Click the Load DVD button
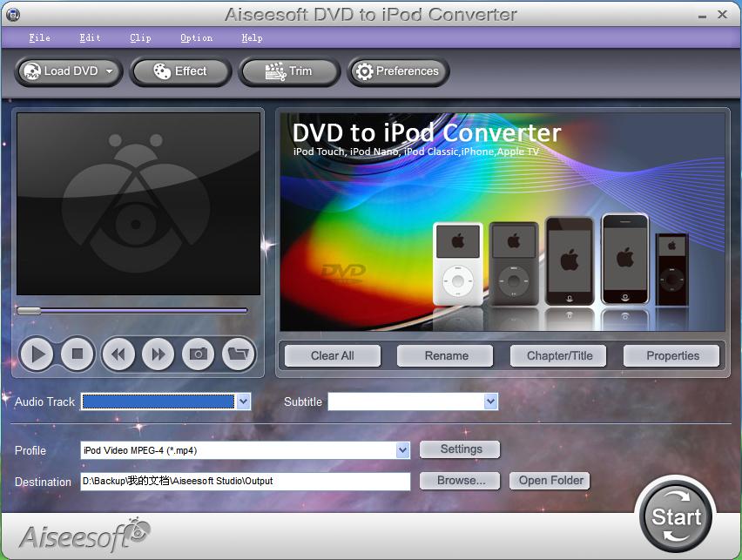 (69, 71)
